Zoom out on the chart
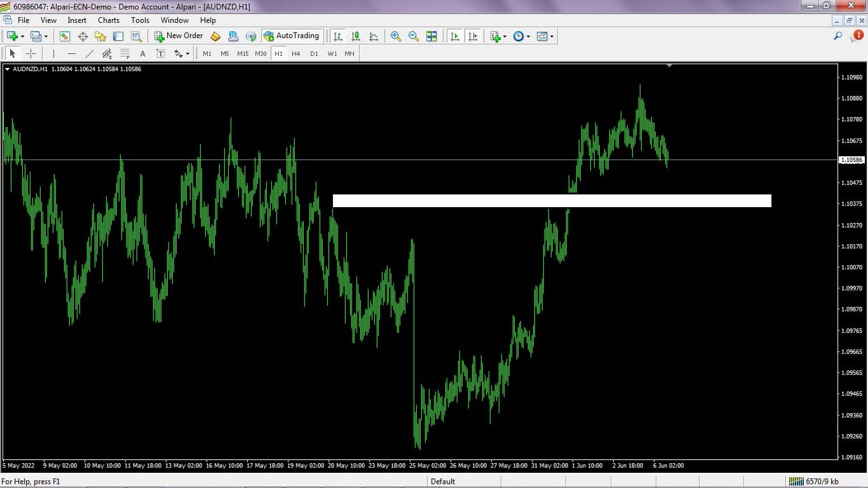This screenshot has width=868, height=488. (x=414, y=36)
